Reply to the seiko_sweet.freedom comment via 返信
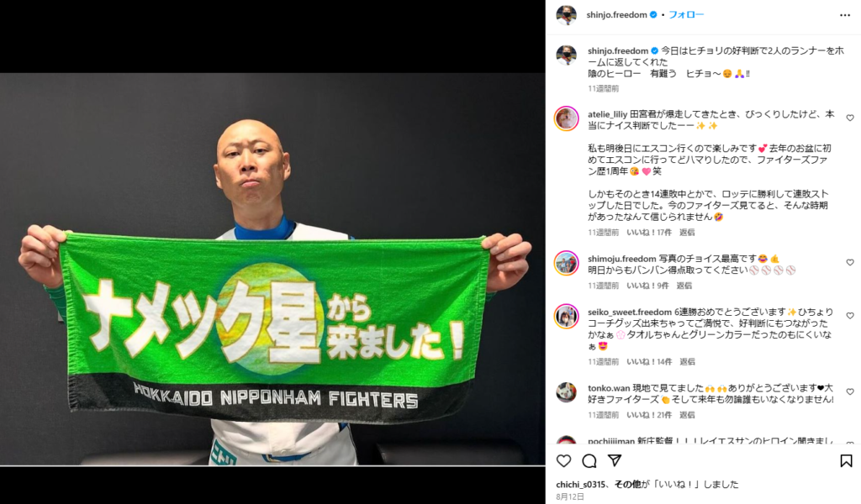 687,362
